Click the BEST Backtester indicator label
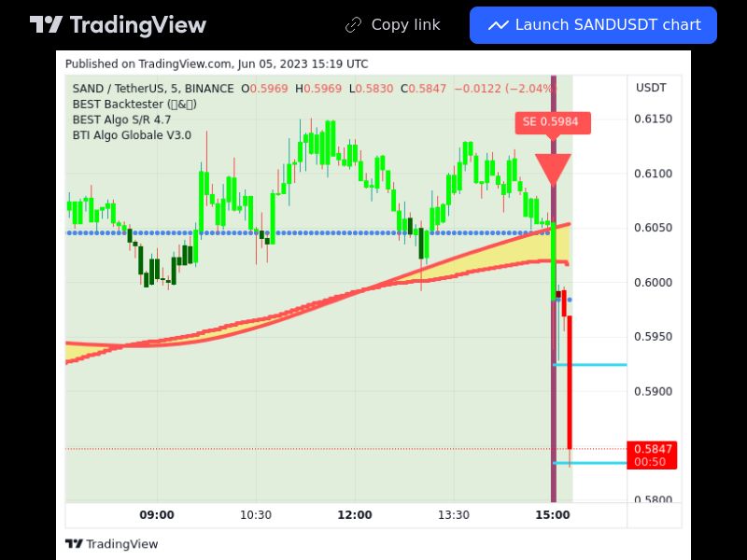 pyautogui.click(x=134, y=104)
